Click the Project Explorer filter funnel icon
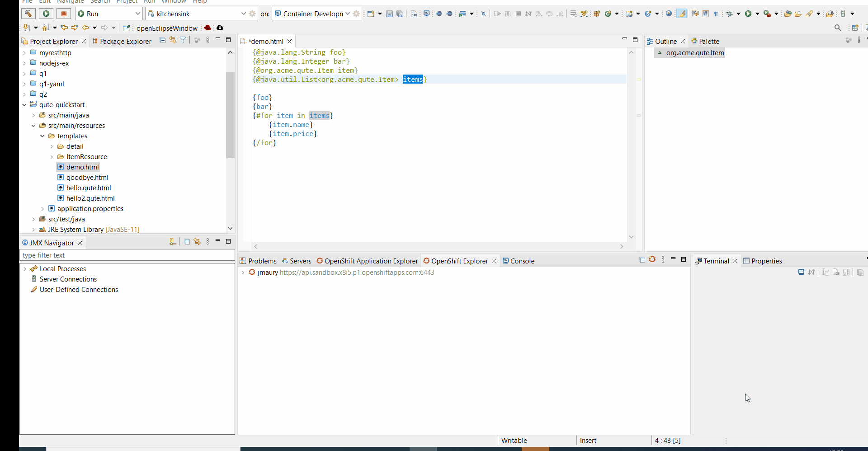868x451 pixels. coord(183,40)
